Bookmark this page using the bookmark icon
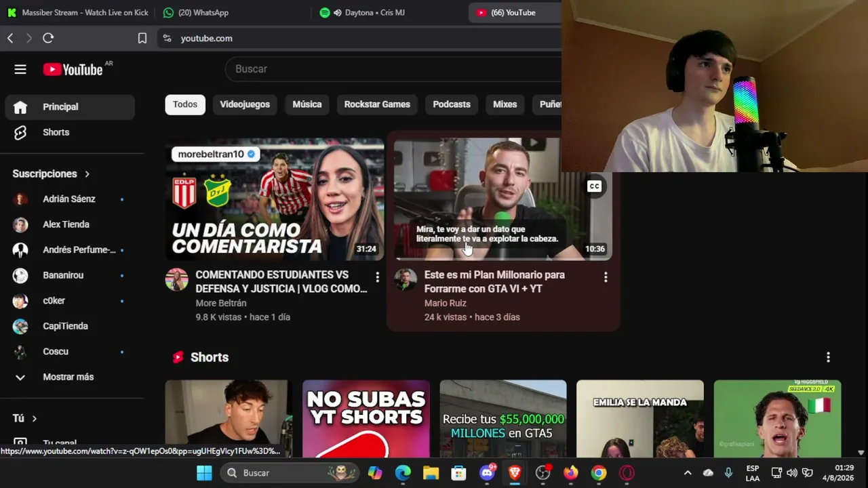Screen dimensions: 868x488 click(x=142, y=38)
